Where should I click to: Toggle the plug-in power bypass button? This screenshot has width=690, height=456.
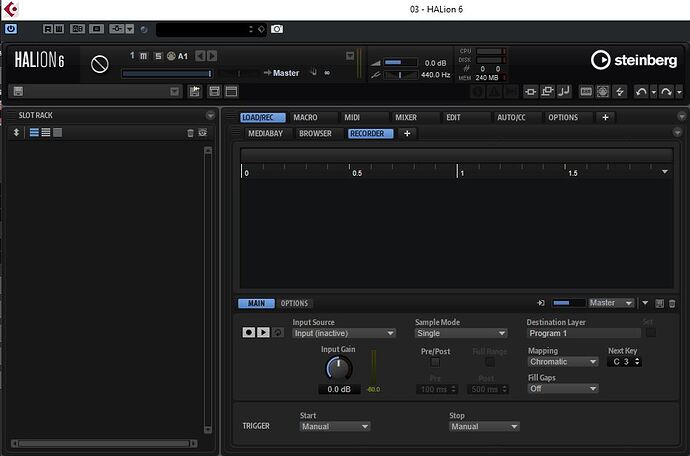[x=11, y=29]
